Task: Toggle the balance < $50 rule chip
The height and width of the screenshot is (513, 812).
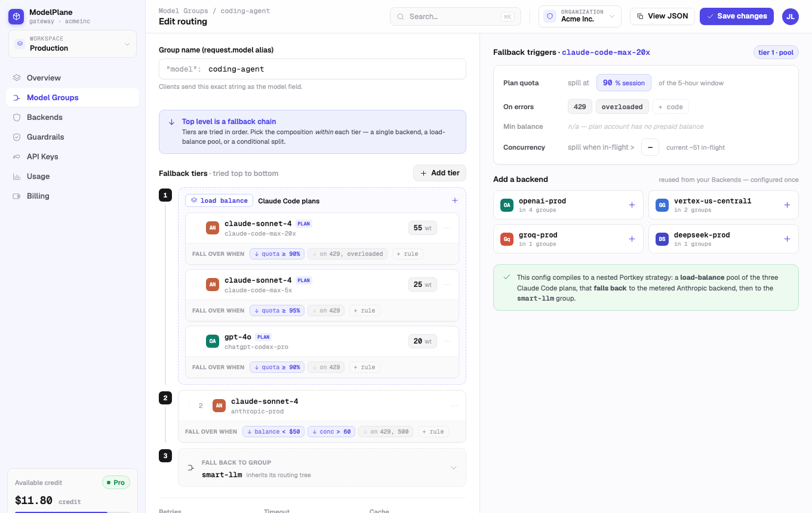Action: pos(273,431)
